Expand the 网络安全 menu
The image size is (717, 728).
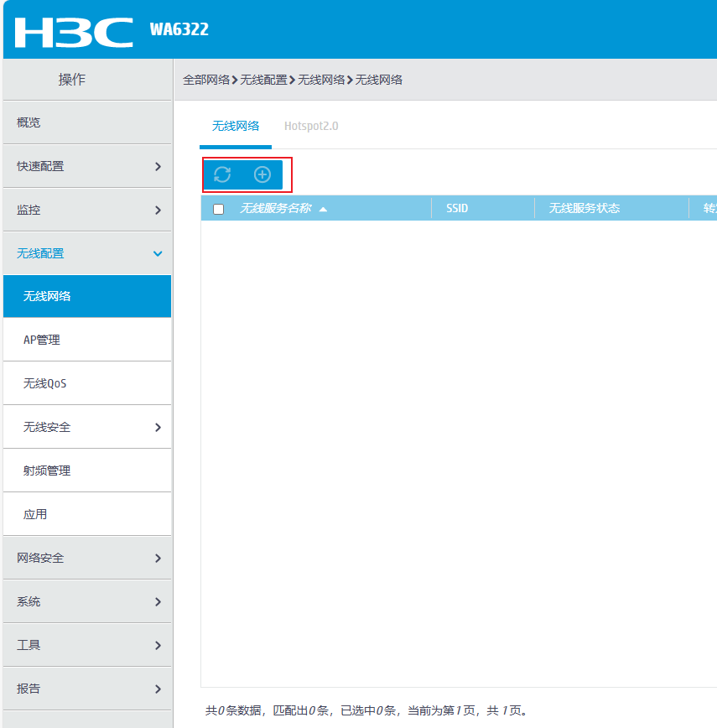click(x=87, y=558)
